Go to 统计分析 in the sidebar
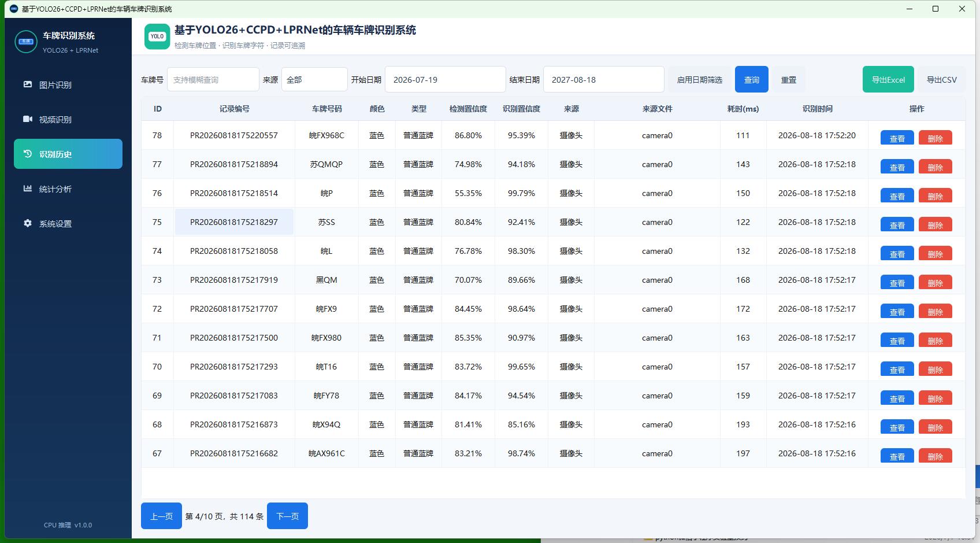Viewport: 980px width, 543px height. [68, 189]
